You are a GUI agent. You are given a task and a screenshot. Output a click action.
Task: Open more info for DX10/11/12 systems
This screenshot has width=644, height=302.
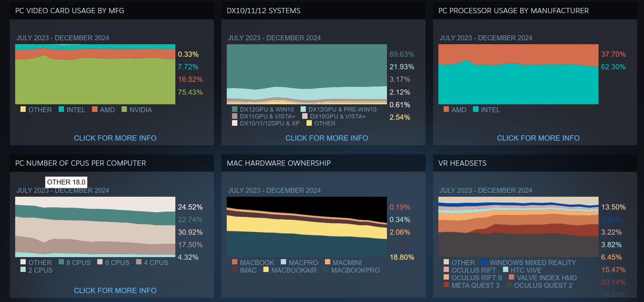(326, 138)
